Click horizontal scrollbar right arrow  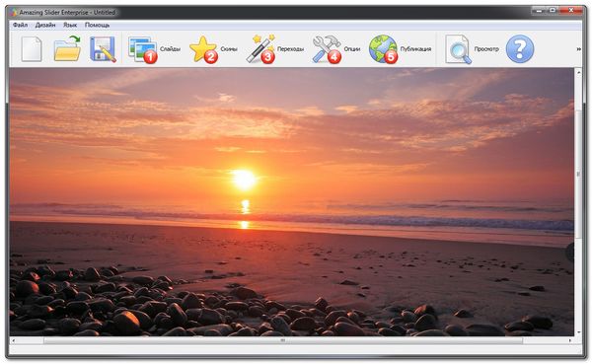(x=570, y=340)
